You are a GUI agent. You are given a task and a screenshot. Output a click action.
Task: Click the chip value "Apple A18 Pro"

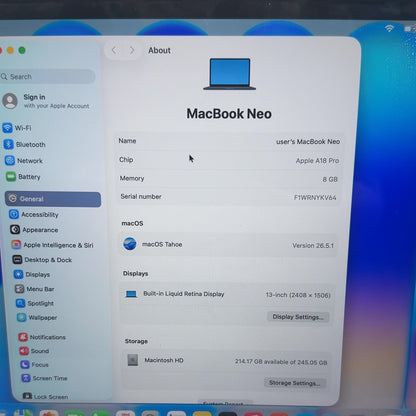(x=317, y=161)
